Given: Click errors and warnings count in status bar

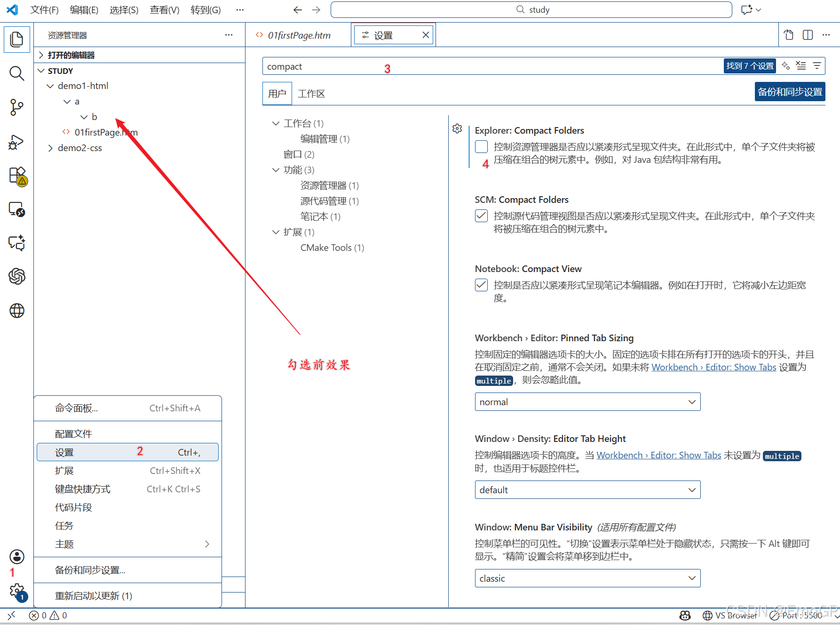Looking at the screenshot, I should click(48, 615).
